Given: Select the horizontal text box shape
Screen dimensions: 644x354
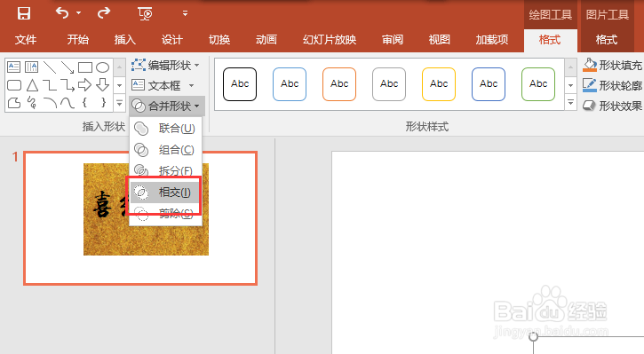Looking at the screenshot, I should [x=14, y=67].
